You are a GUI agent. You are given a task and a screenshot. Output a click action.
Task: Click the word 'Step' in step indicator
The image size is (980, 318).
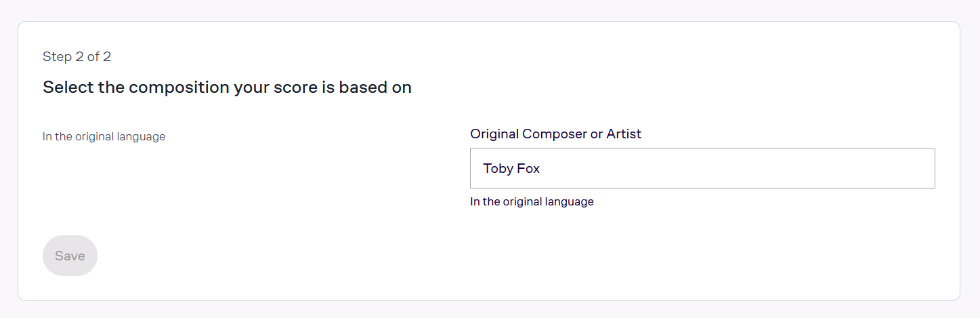[x=57, y=56]
